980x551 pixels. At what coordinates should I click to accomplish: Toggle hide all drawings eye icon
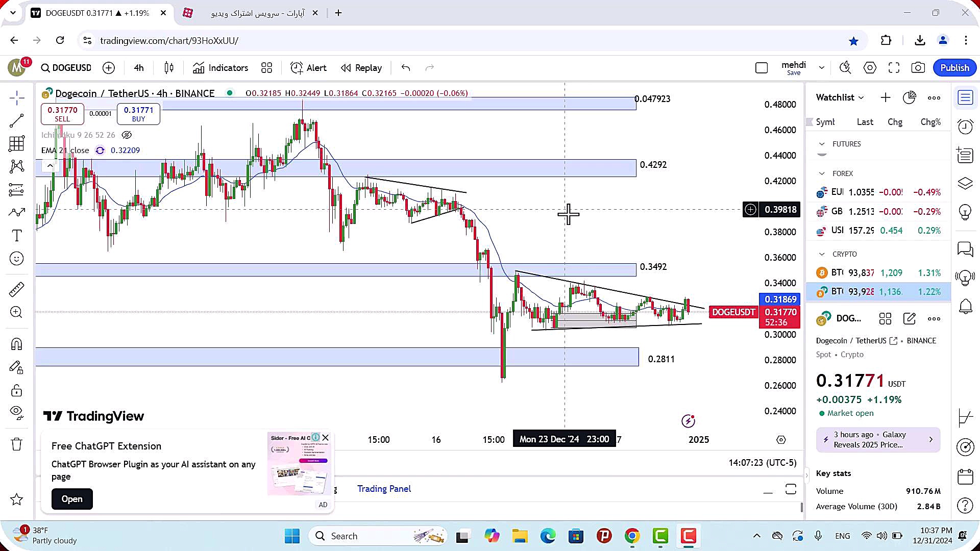pos(16,413)
